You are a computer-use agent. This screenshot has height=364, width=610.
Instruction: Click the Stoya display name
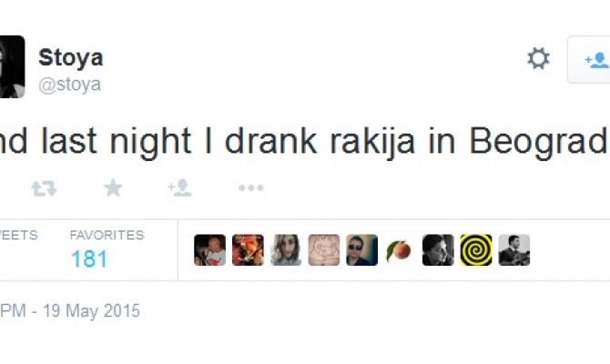(70, 57)
